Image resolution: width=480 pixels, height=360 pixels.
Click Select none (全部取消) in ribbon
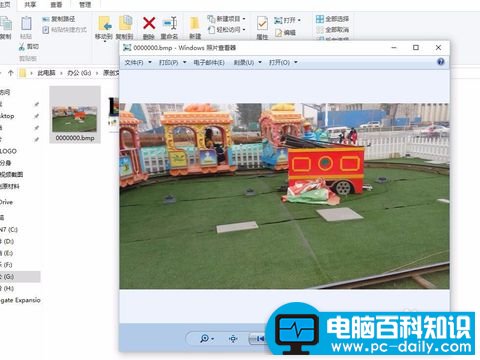(x=332, y=30)
